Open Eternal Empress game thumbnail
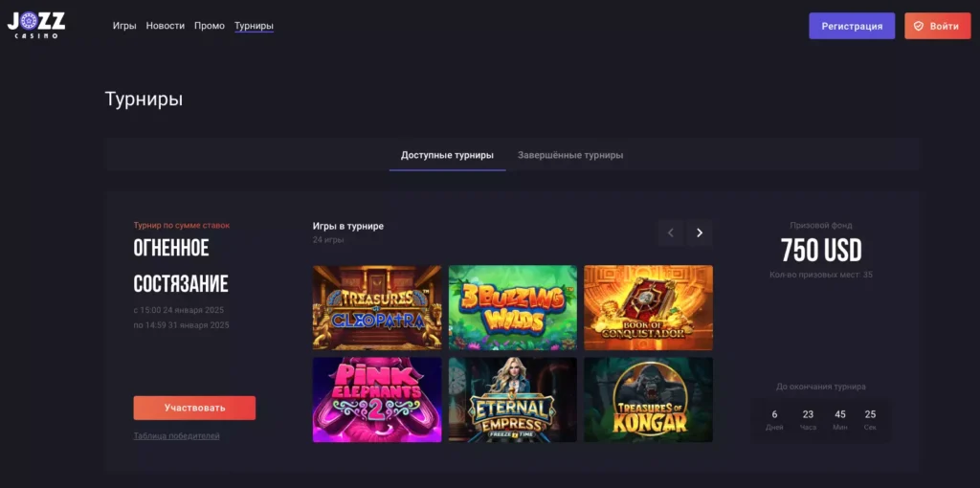Viewport: 980px width, 488px height. [x=513, y=400]
